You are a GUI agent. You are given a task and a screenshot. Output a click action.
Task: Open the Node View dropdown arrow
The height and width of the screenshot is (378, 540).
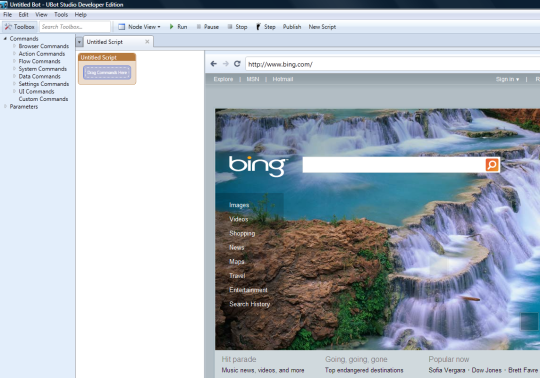pyautogui.click(x=159, y=27)
